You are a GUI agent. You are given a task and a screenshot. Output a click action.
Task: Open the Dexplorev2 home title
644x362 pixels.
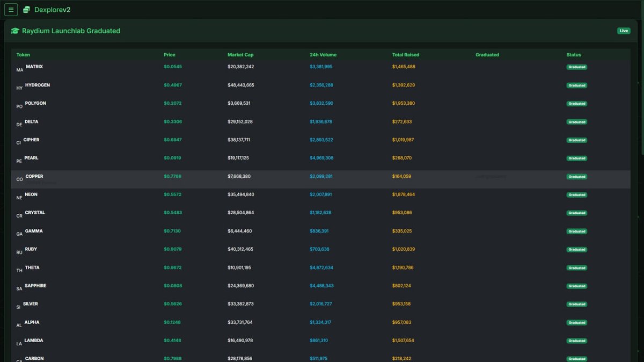pos(52,10)
